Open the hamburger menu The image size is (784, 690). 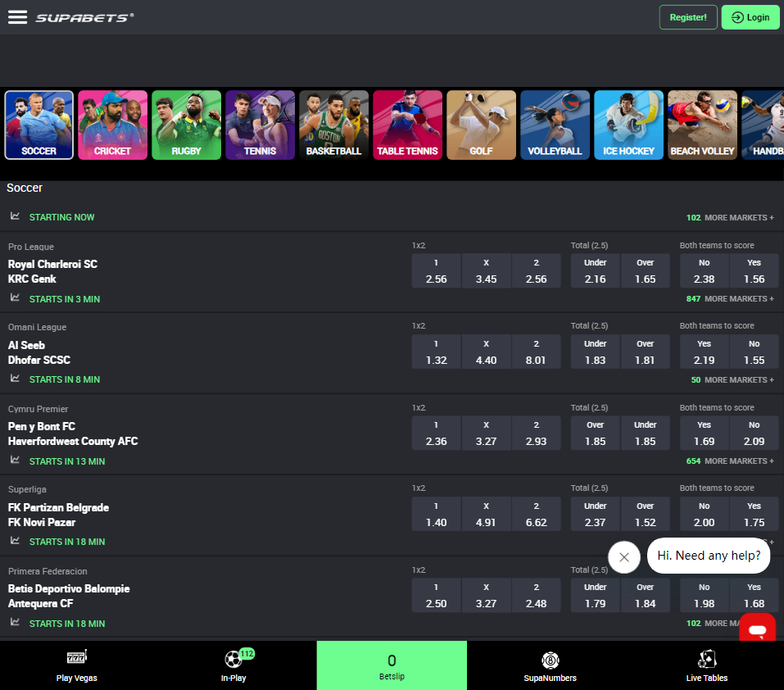pos(17,17)
